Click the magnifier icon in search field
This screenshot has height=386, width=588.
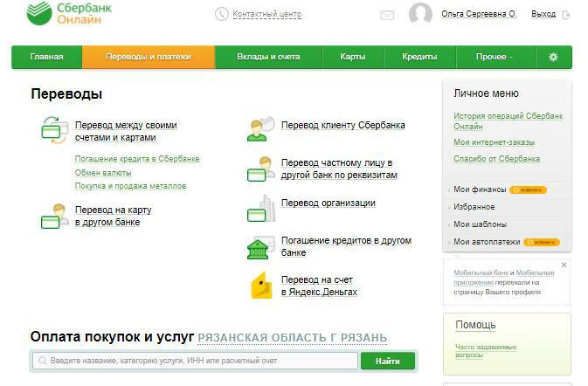(43, 361)
